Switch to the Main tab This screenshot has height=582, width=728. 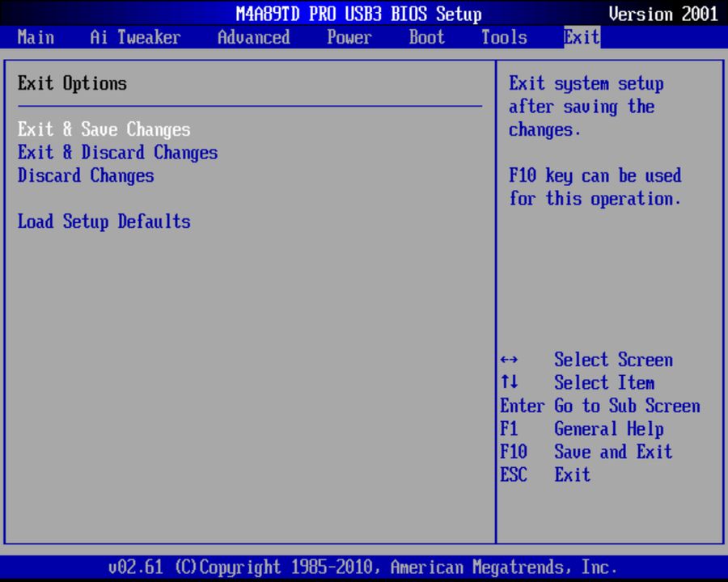pos(36,37)
